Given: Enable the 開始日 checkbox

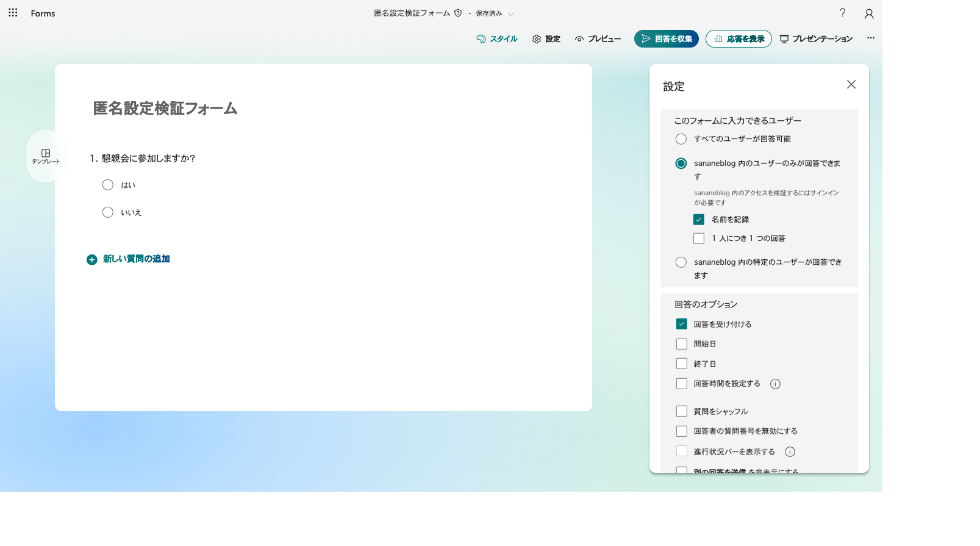Looking at the screenshot, I should coord(682,344).
